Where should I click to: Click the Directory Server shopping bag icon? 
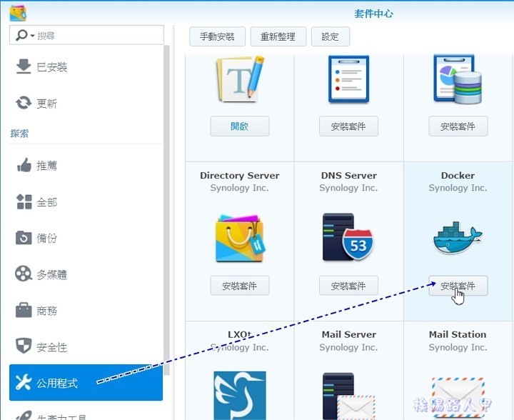[x=240, y=238]
